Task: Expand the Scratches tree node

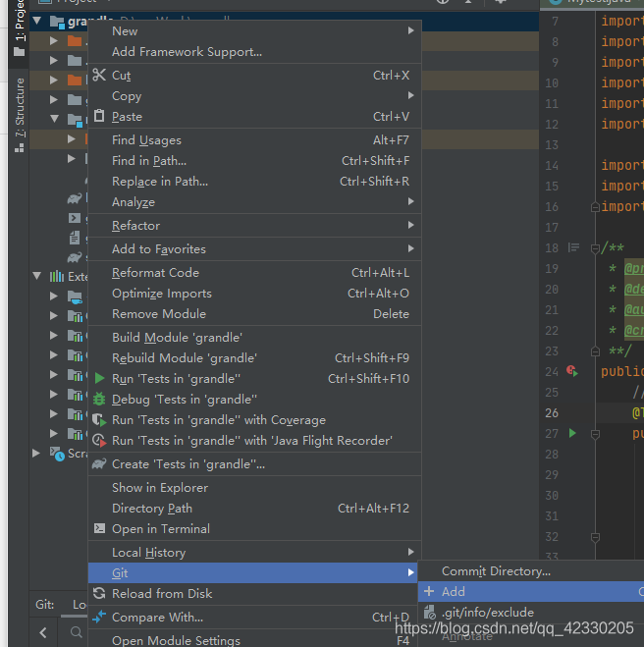Action: coord(36,453)
